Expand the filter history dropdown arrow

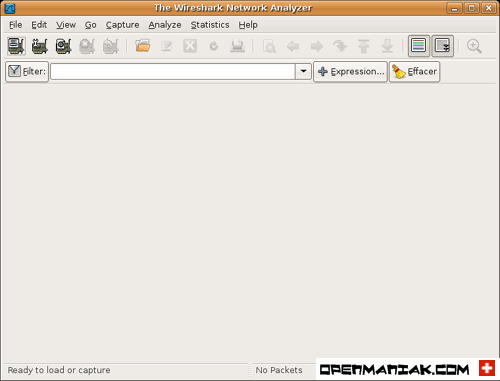pos(303,71)
